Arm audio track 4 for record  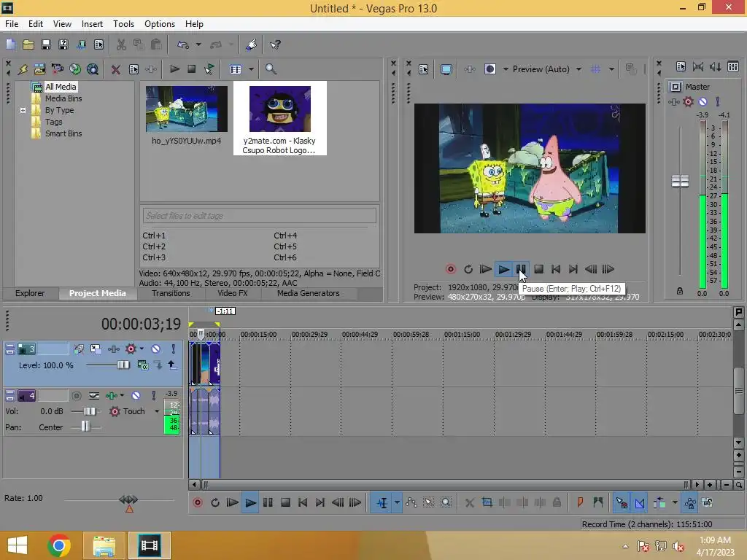point(76,395)
